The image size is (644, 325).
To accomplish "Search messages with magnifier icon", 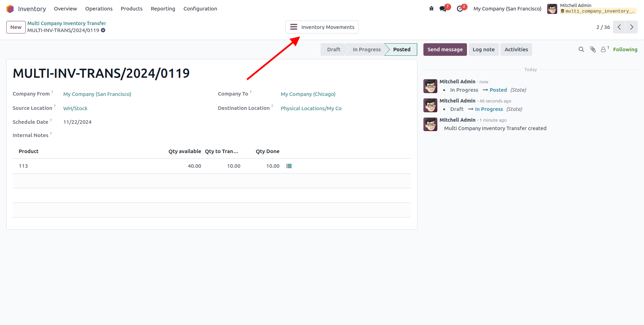I will [581, 50].
